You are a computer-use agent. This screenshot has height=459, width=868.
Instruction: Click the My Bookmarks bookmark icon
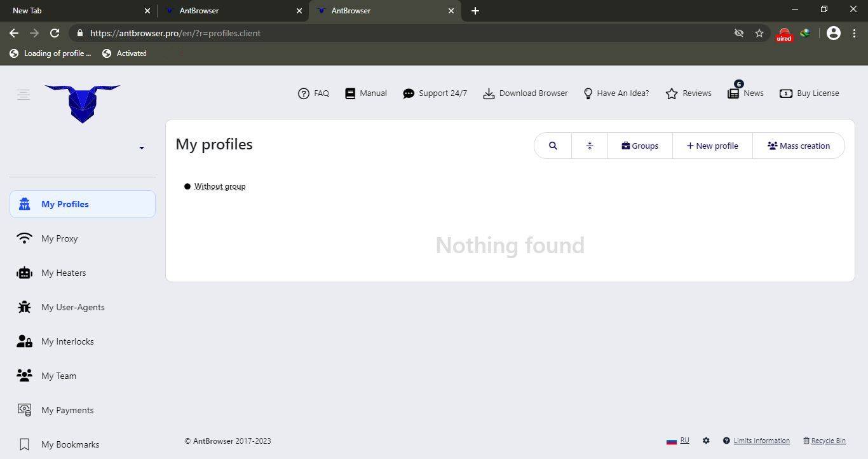point(24,444)
